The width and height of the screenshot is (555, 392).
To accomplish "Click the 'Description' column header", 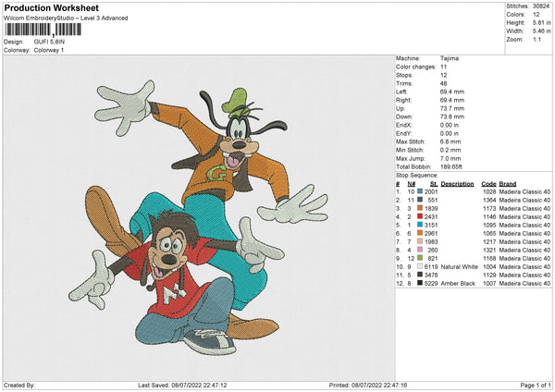I will click(x=457, y=184).
